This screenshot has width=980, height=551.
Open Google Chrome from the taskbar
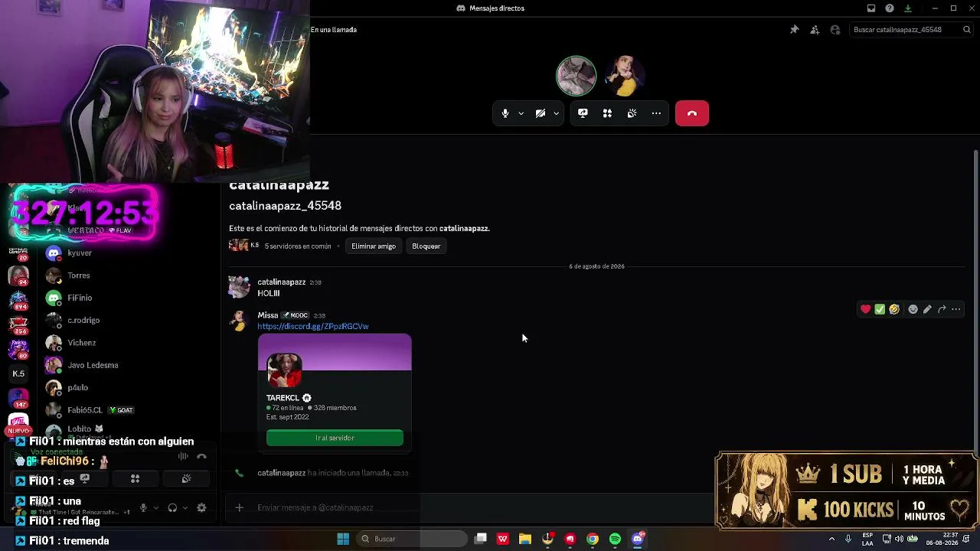coord(593,539)
